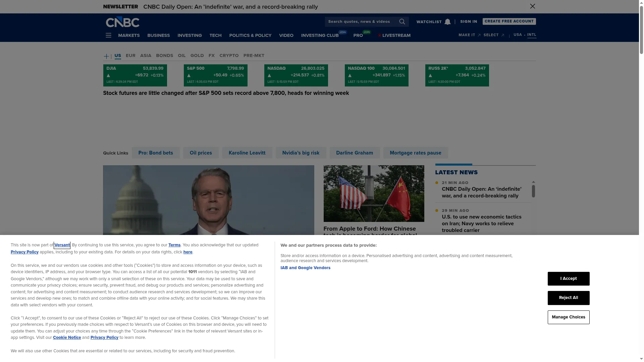Click the Darline Graham quick link
The image size is (644, 362).
(355, 153)
